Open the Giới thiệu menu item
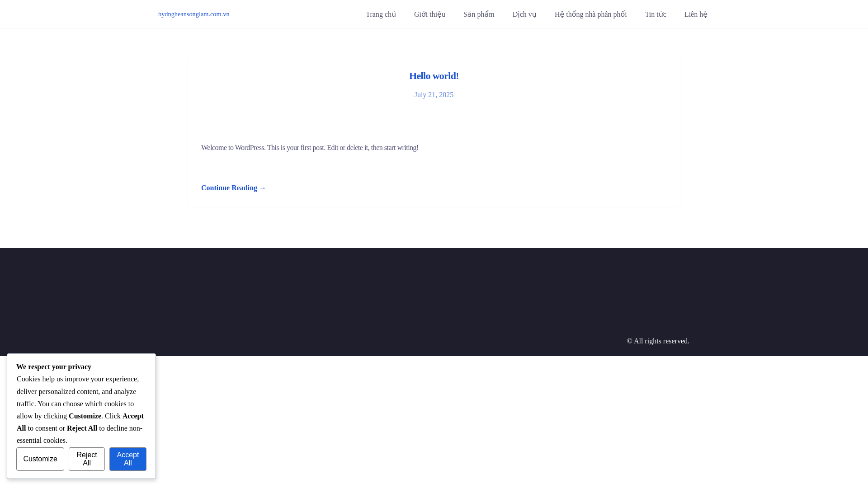868x488 pixels. [x=429, y=14]
